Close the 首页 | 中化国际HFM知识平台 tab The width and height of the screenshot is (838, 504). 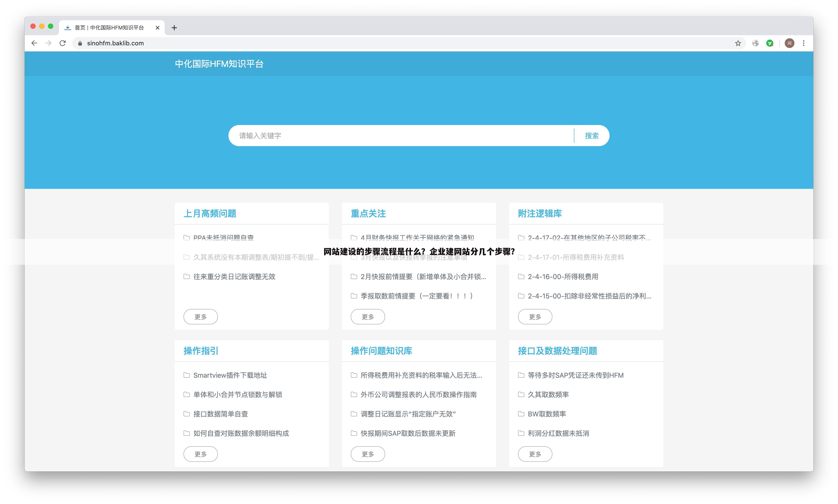click(x=157, y=28)
